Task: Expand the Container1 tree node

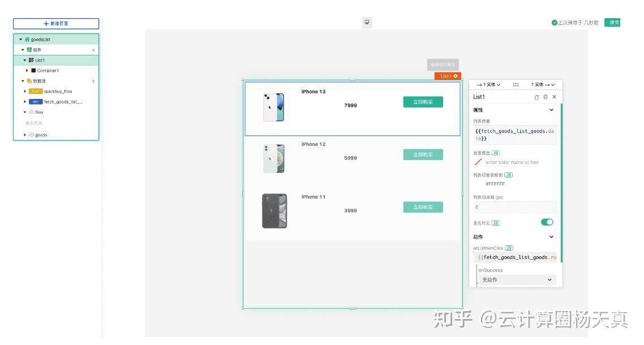Action: [x=25, y=70]
